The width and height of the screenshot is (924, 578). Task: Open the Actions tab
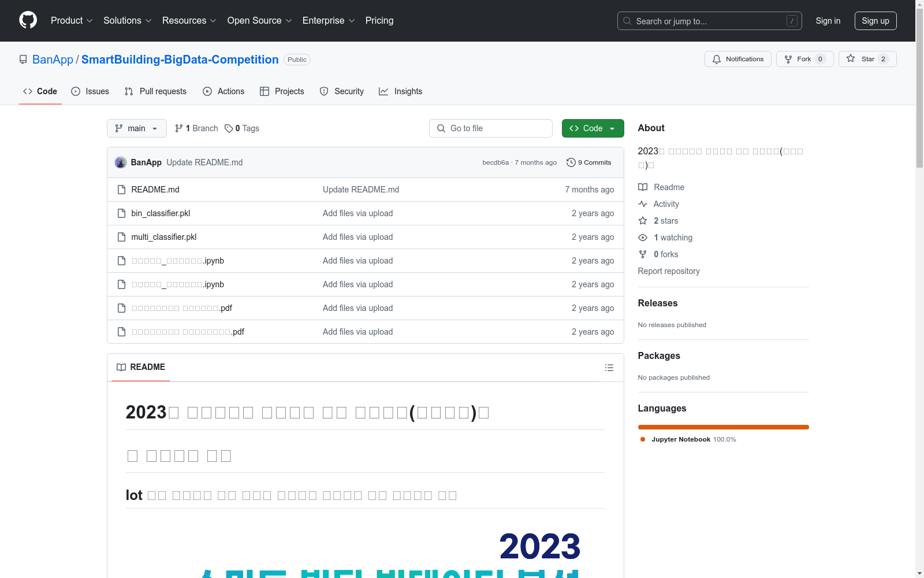click(x=223, y=91)
